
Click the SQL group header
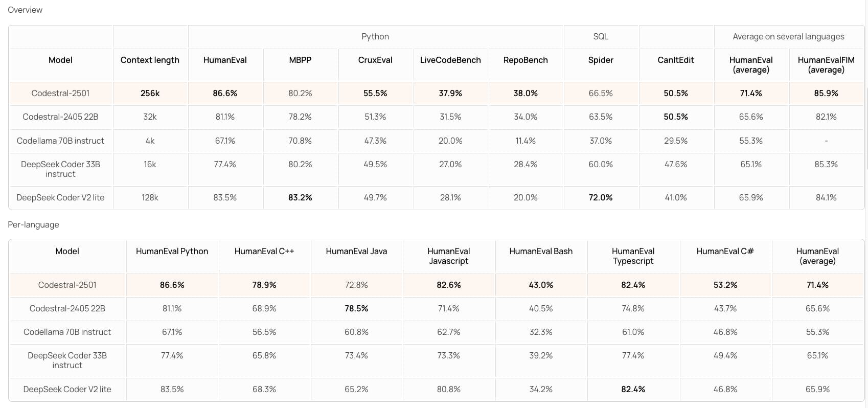click(601, 36)
